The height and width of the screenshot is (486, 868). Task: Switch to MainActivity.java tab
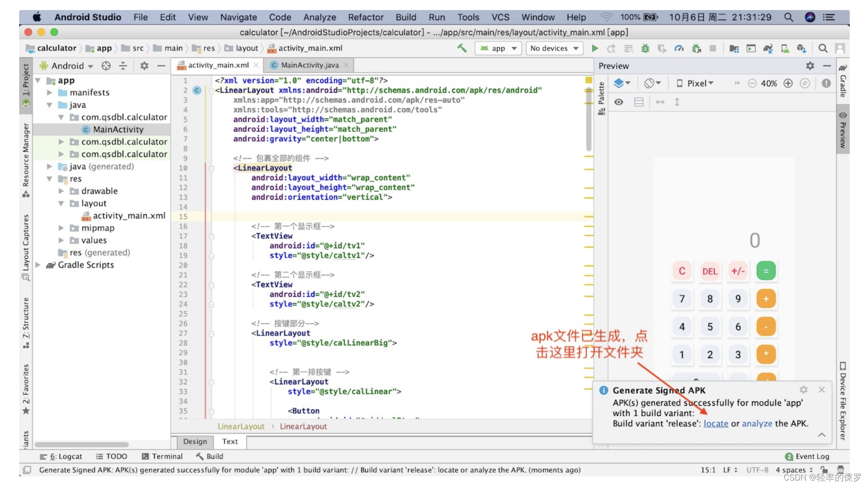pyautogui.click(x=309, y=65)
